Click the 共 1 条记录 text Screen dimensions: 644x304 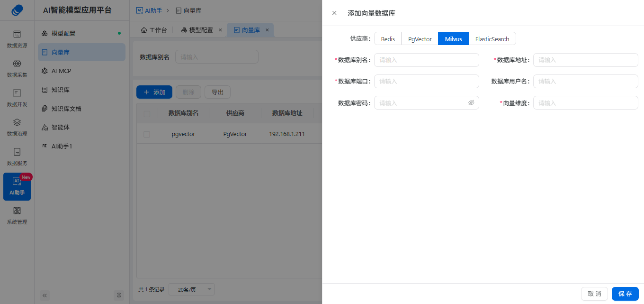pyautogui.click(x=152, y=289)
